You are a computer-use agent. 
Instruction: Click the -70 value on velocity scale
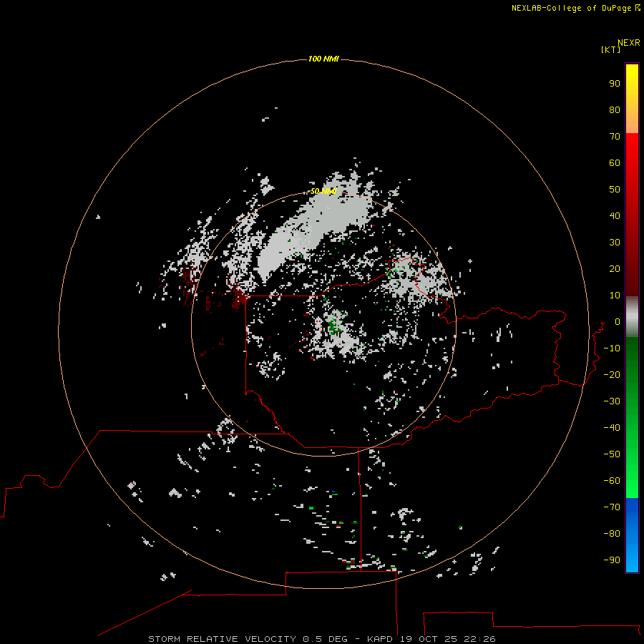[x=612, y=507]
